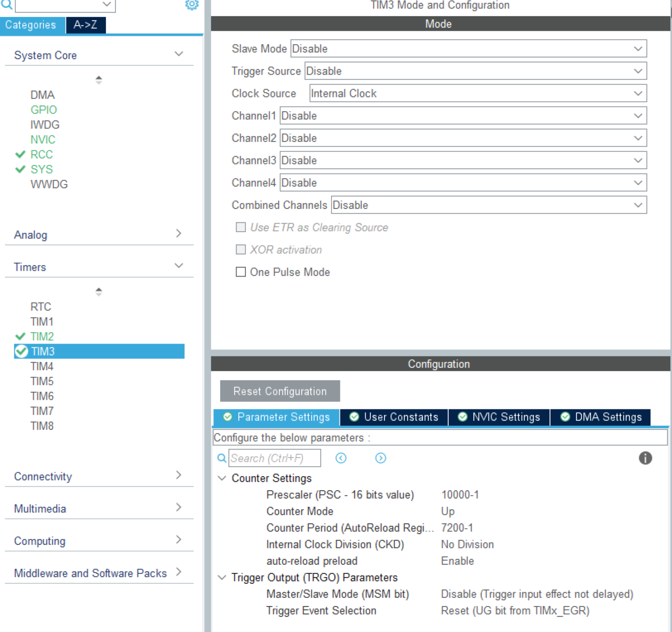The width and height of the screenshot is (672, 632).
Task: Click the Reset Configuration button
Action: pyautogui.click(x=280, y=391)
